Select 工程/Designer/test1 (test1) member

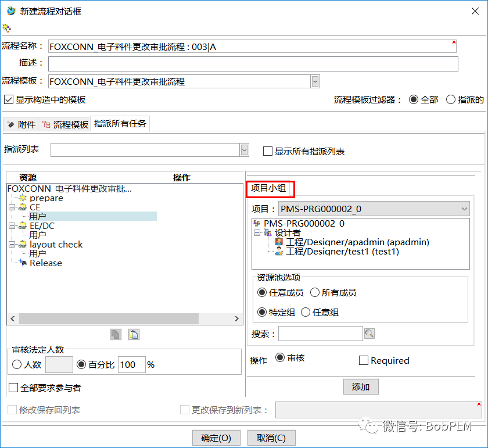coord(342,251)
